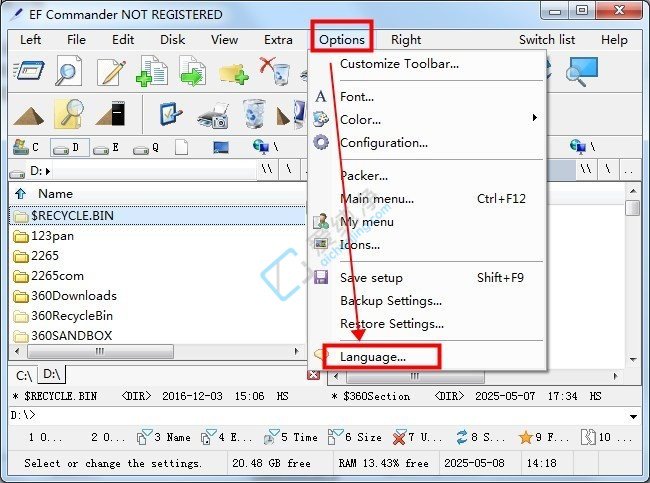Close the tab with red X button
Viewport: 650px width, 483px height.
[x=313, y=375]
